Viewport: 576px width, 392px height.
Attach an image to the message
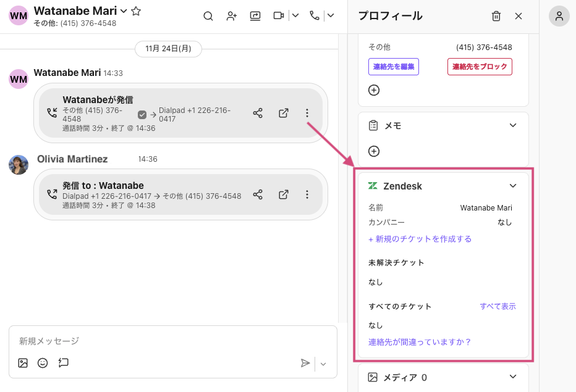point(23,363)
